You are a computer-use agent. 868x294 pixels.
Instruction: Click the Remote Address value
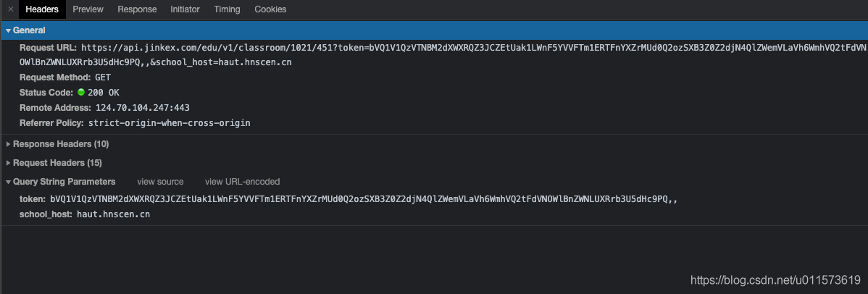pyautogui.click(x=143, y=107)
